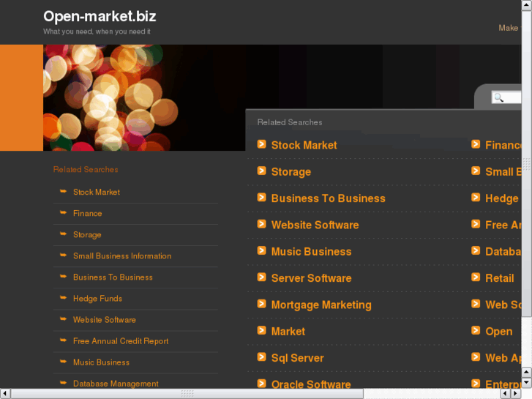Click orange arrow icon beside Music Business
This screenshot has height=399, width=532.
[261, 251]
